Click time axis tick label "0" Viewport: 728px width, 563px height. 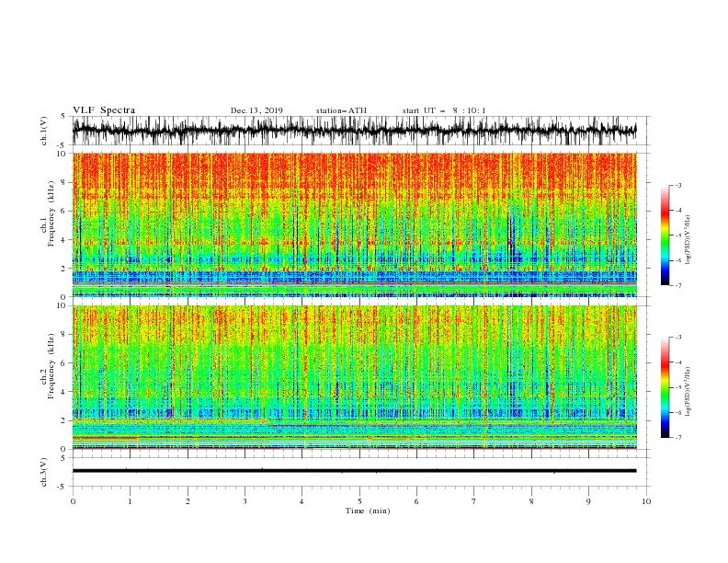73,501
